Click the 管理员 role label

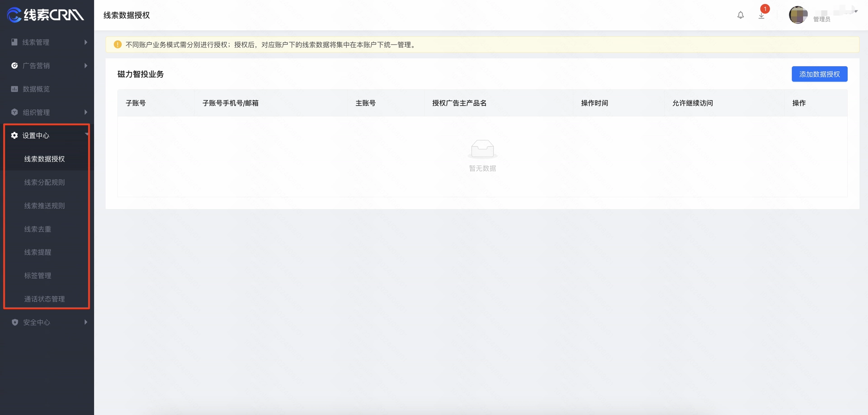pos(821,19)
